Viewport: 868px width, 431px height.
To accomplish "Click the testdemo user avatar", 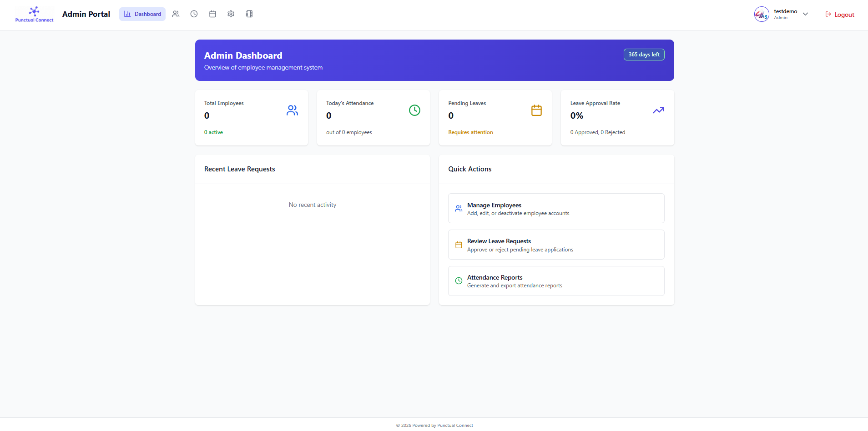I will [x=762, y=14].
